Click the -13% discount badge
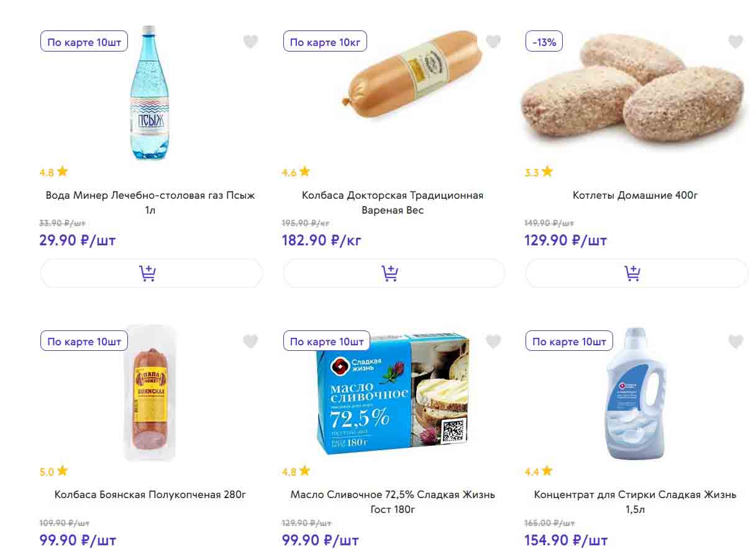 544,42
